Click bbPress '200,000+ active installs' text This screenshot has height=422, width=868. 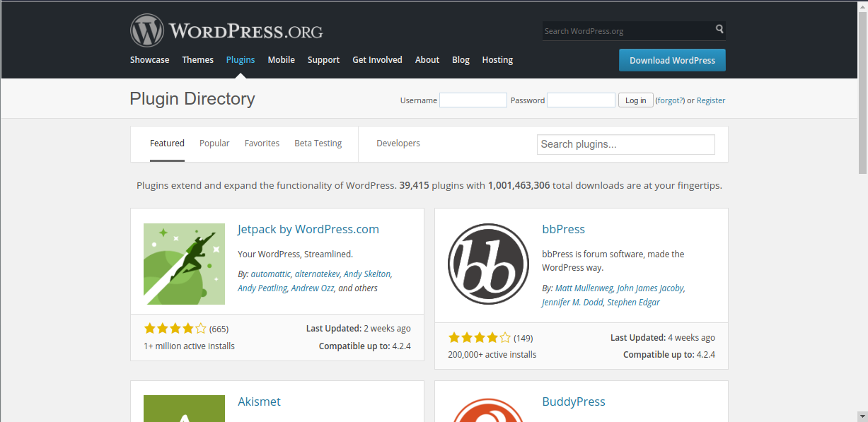[x=492, y=355]
